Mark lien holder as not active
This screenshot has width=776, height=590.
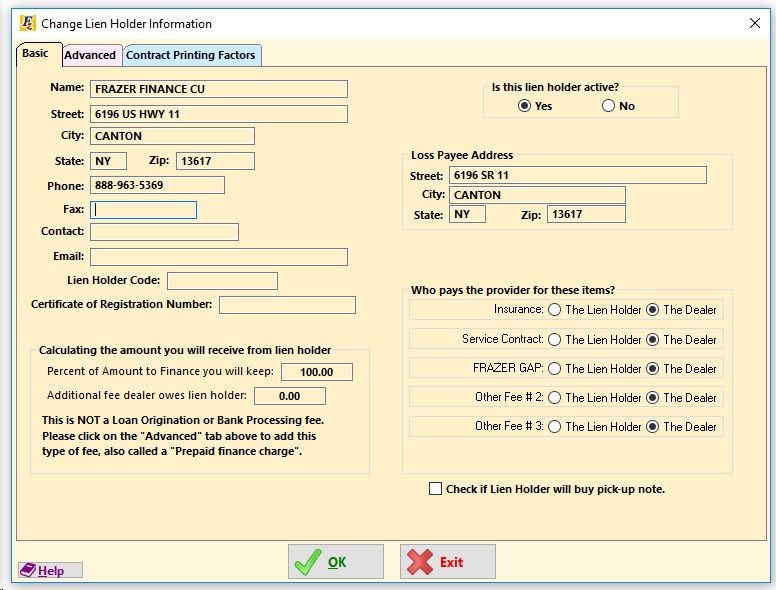point(609,106)
